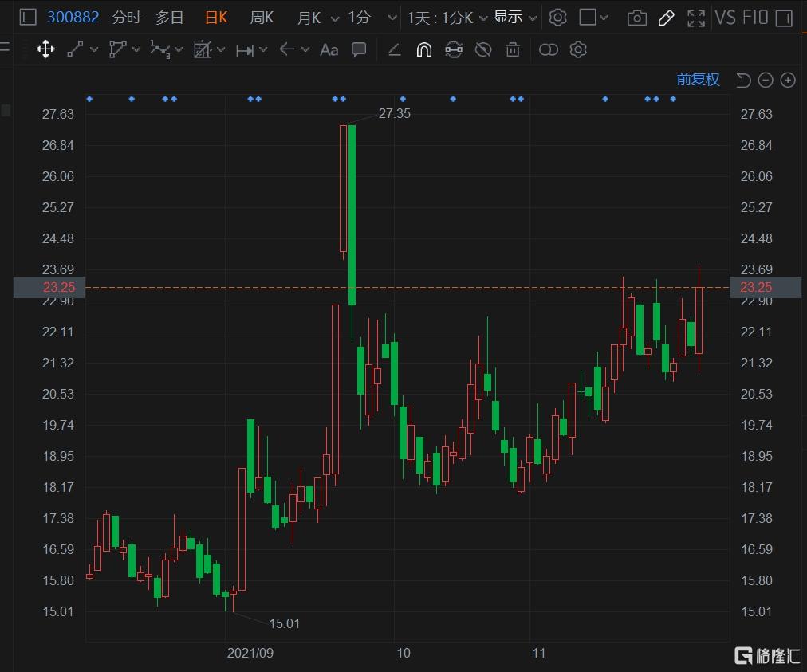Select the text annotation Aa tool
This screenshot has width=807, height=672.
point(329,50)
